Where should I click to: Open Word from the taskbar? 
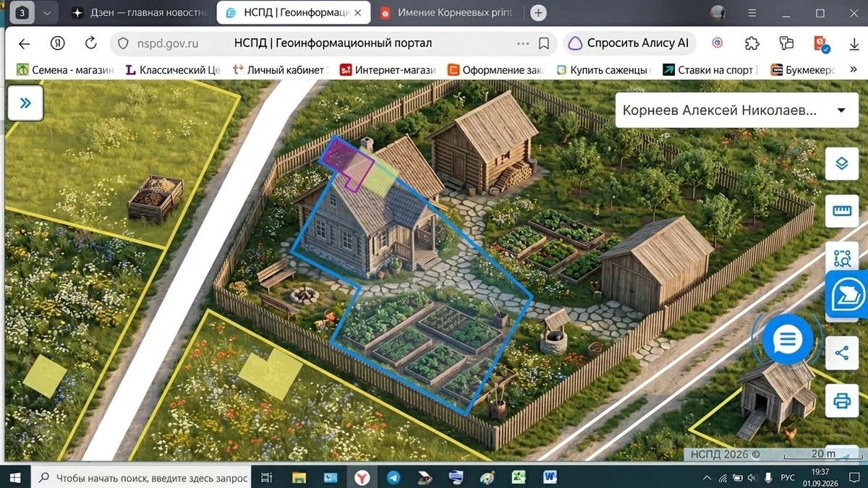[550, 477]
